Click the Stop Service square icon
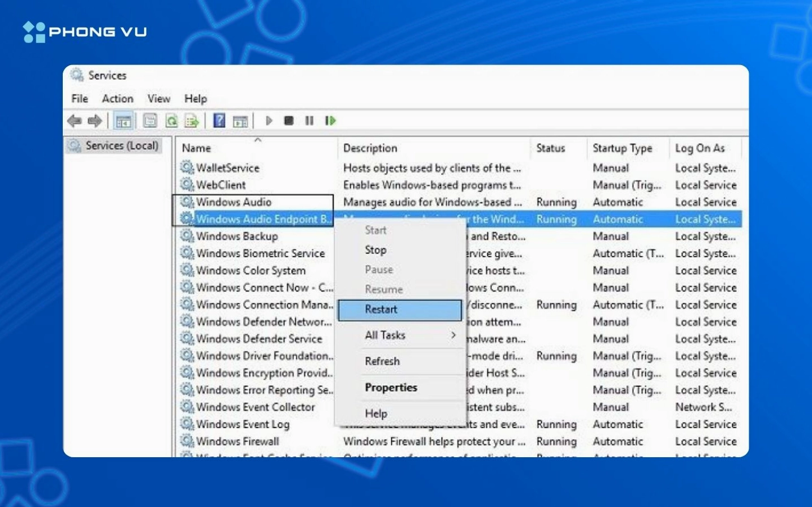812x507 pixels. (289, 121)
